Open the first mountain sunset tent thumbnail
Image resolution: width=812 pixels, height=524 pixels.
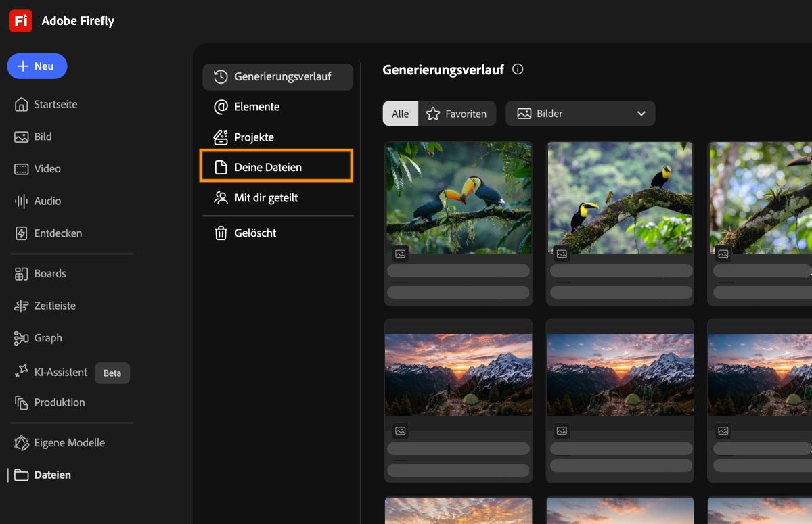(x=459, y=375)
